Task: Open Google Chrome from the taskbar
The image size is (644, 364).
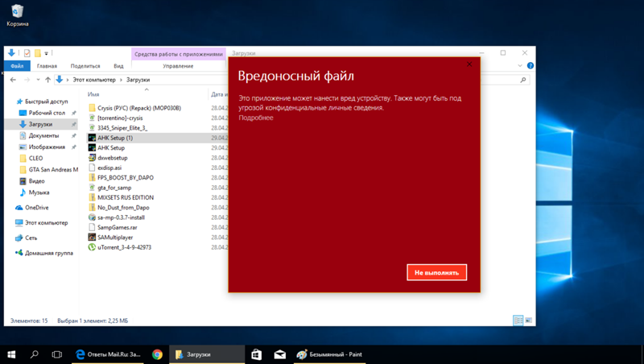Action: click(x=158, y=354)
